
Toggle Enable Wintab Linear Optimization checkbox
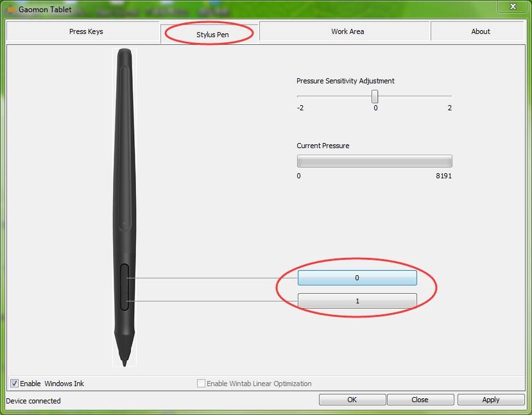[x=201, y=384]
